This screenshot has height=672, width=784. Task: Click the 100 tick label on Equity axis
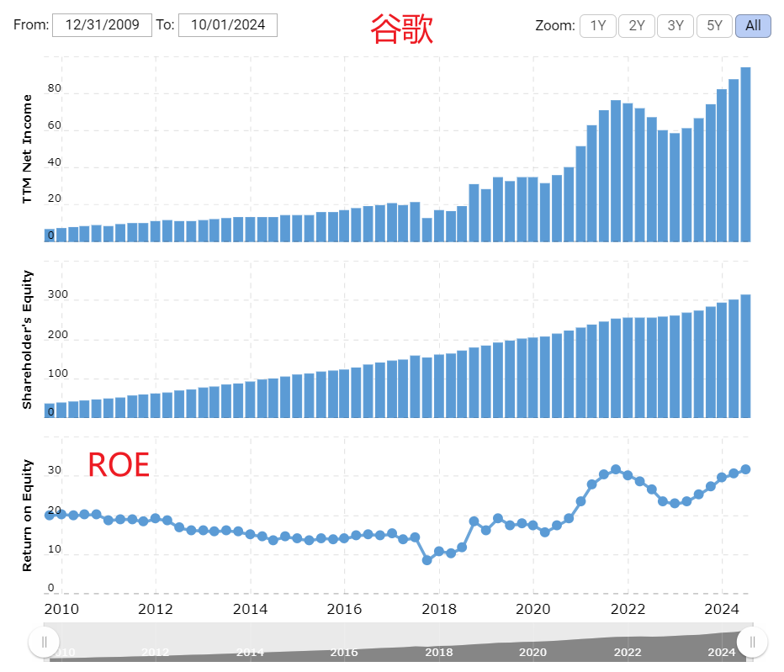58,373
